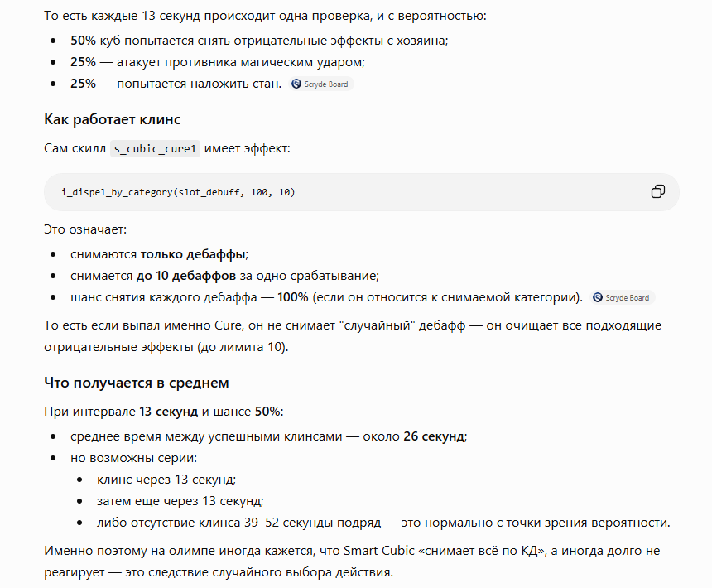Click inside the i_dispel_by_category code text
Screen dimensions: 712x588
[178, 192]
